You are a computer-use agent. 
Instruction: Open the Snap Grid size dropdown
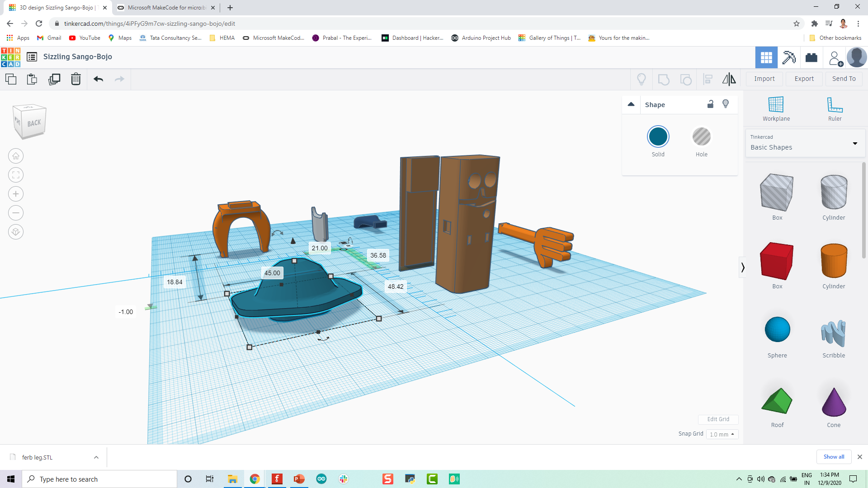[722, 434]
